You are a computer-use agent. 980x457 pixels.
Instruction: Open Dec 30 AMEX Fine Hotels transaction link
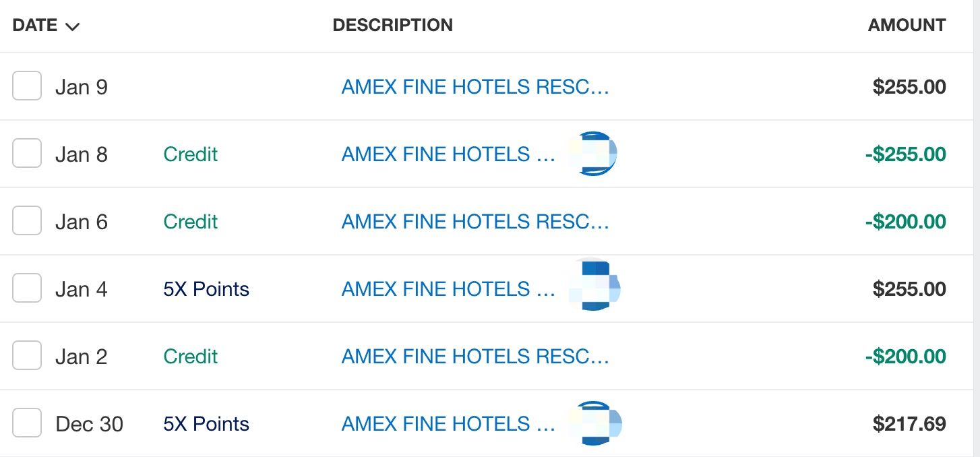click(x=448, y=424)
